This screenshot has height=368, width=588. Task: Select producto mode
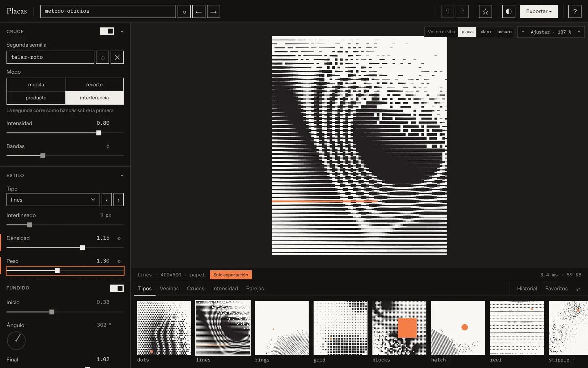36,98
